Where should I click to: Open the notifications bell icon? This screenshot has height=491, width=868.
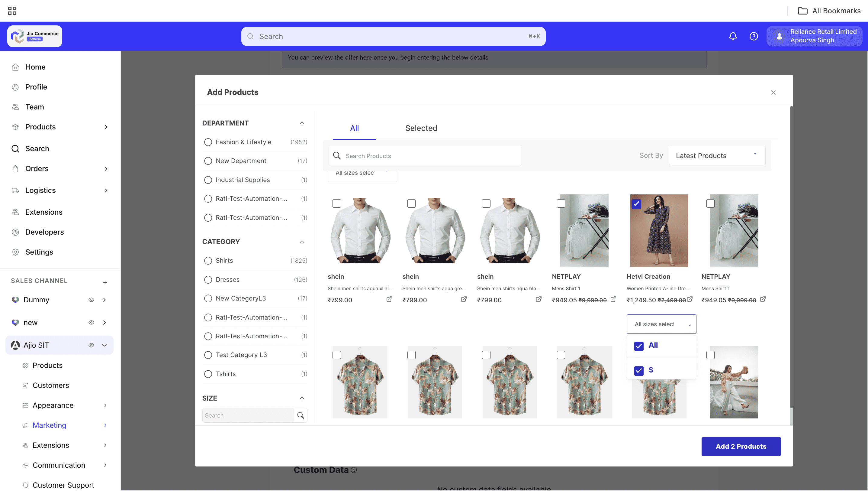733,36
